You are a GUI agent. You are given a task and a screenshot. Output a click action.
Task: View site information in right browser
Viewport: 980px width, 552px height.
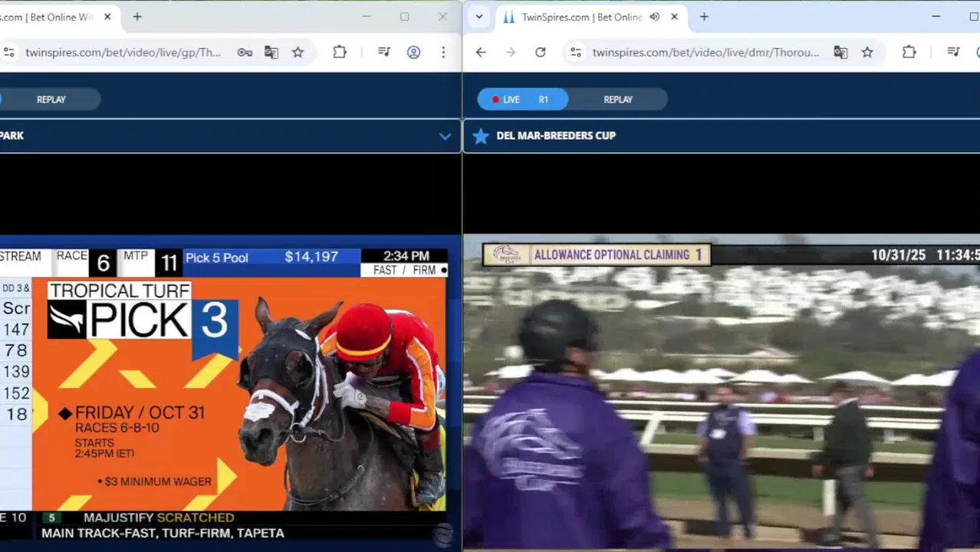[576, 52]
